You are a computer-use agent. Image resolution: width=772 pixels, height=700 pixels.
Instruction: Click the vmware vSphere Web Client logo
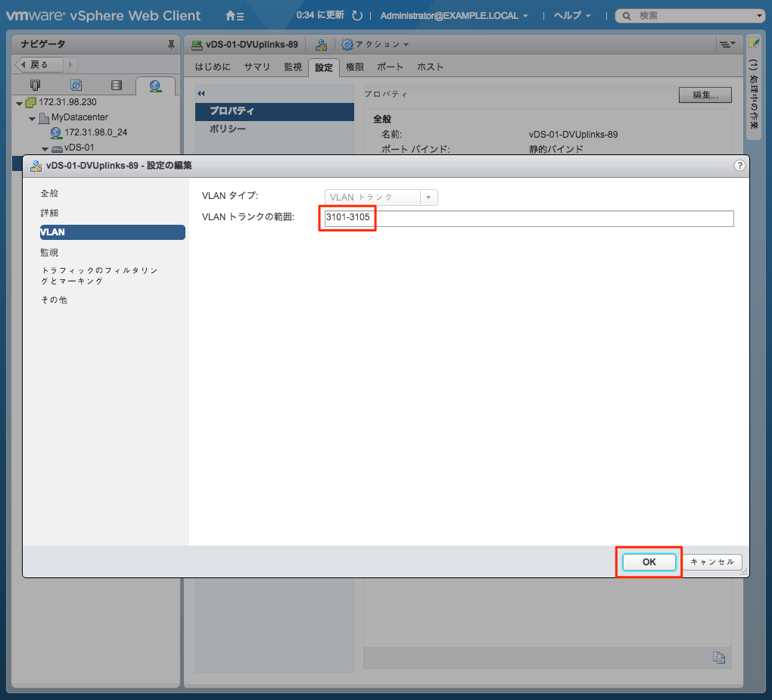[104, 16]
